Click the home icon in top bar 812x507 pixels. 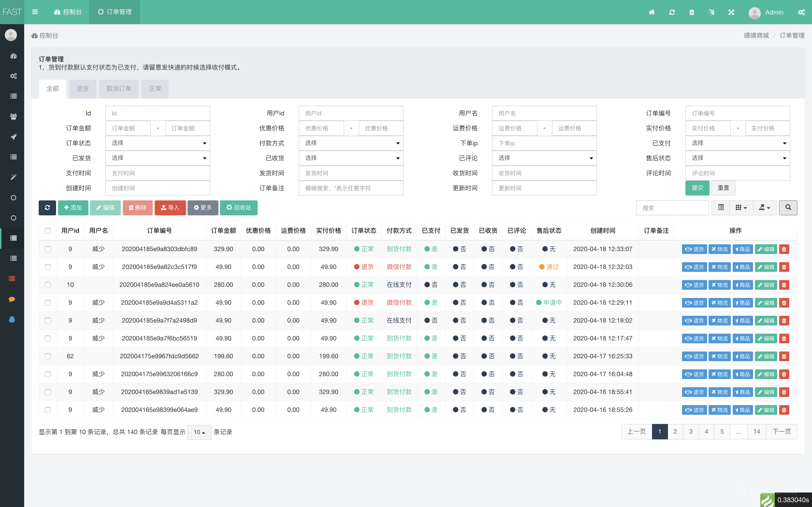[x=652, y=12]
